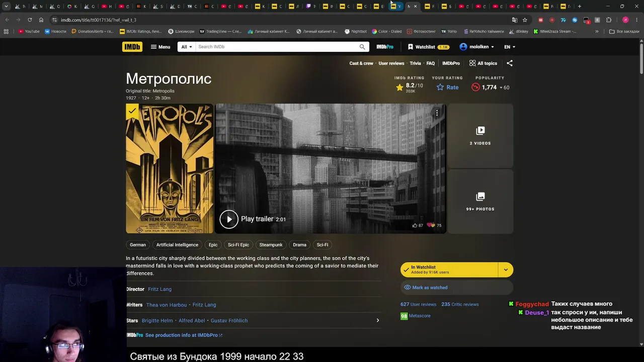Toggle the In Watchlist button
Image resolution: width=644 pixels, height=362 pixels.
tap(449, 270)
